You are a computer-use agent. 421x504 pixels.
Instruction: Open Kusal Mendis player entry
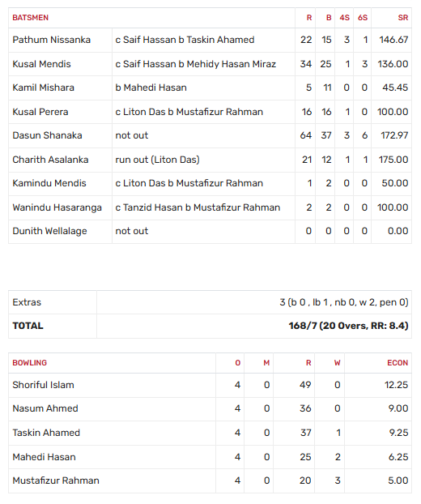(x=41, y=64)
